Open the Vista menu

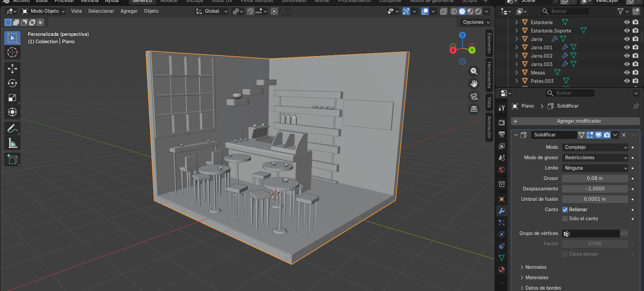click(77, 11)
